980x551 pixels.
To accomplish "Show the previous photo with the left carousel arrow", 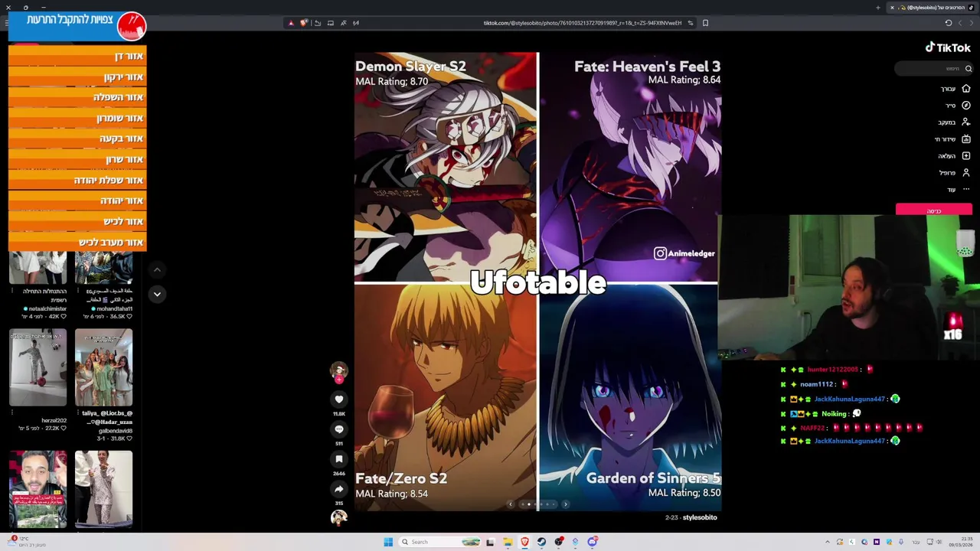I will [511, 504].
